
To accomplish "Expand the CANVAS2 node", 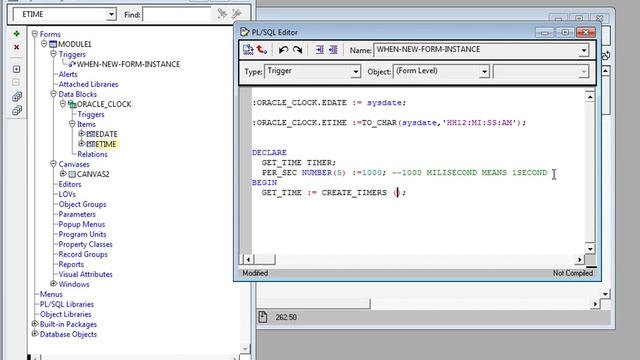I will coord(63,173).
